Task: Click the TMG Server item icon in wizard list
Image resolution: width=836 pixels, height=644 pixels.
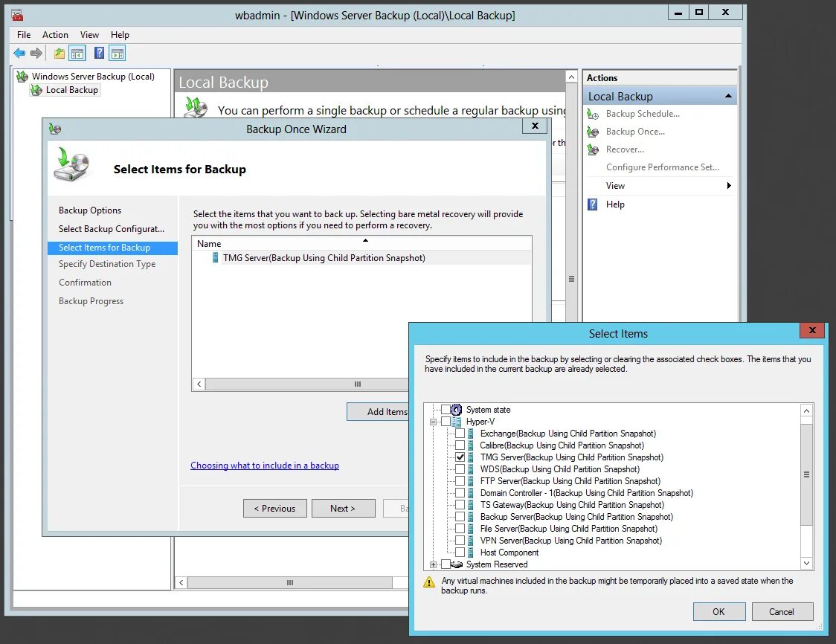Action: click(x=216, y=258)
